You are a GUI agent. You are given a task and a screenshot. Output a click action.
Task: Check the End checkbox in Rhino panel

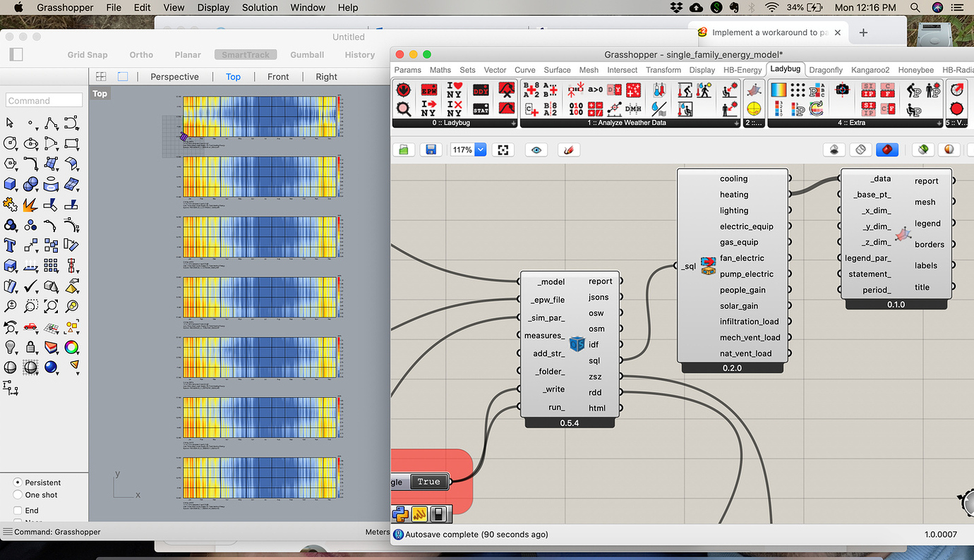pyautogui.click(x=18, y=510)
